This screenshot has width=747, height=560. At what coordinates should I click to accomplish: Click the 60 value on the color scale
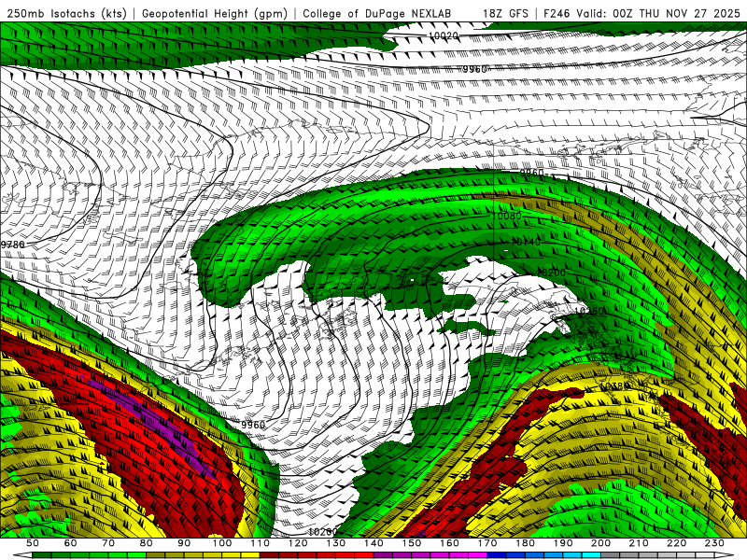click(71, 543)
